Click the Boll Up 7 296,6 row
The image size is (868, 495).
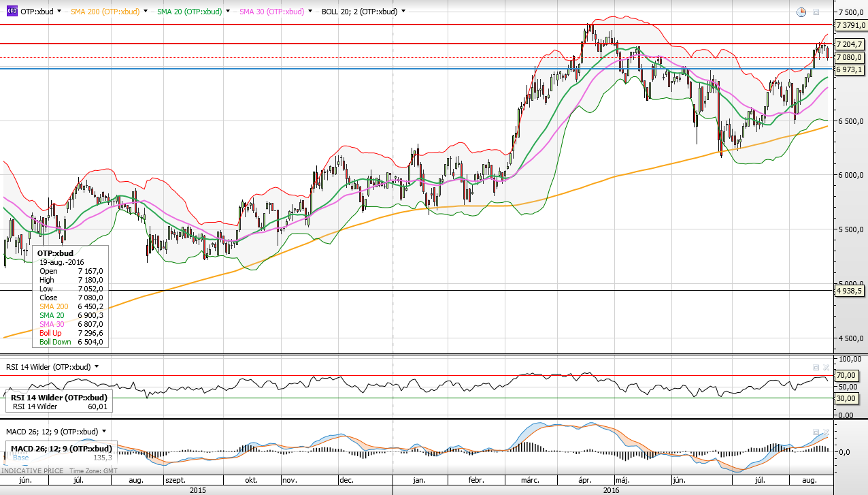(x=71, y=333)
